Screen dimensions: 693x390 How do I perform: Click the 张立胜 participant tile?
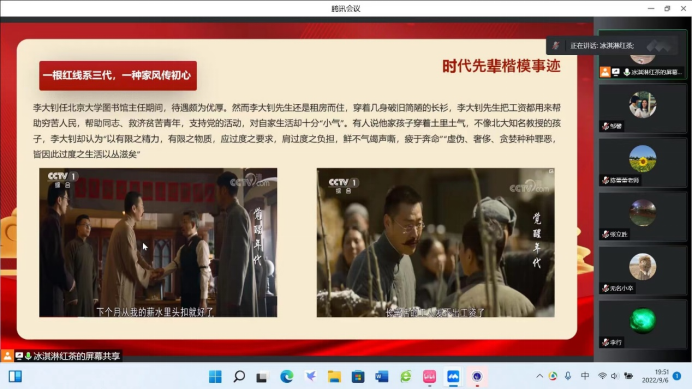click(x=642, y=218)
